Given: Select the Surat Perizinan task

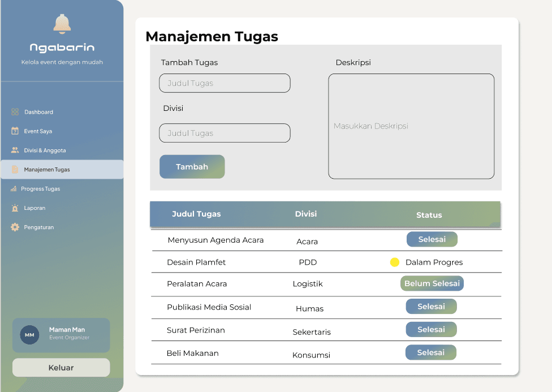Looking at the screenshot, I should tap(196, 330).
